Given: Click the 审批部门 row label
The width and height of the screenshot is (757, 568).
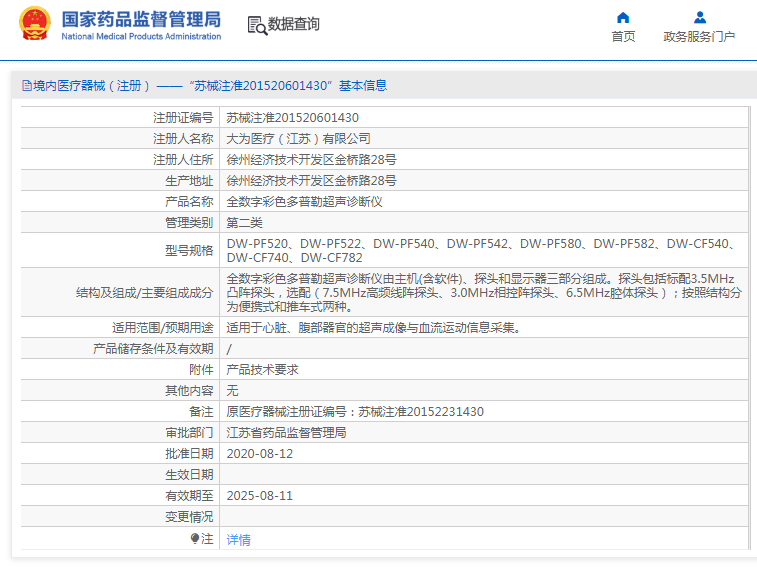Looking at the screenshot, I should pyautogui.click(x=189, y=433).
